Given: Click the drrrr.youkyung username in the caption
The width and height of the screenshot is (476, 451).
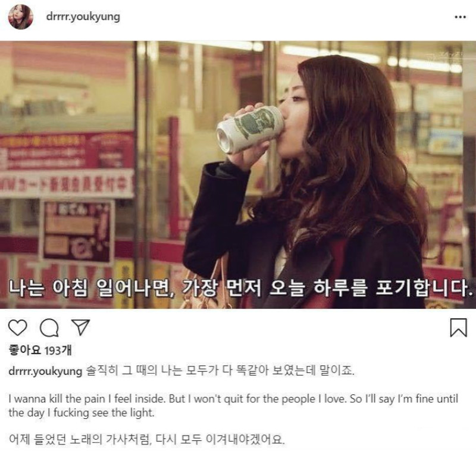Looking at the screenshot, I should click(x=45, y=371).
